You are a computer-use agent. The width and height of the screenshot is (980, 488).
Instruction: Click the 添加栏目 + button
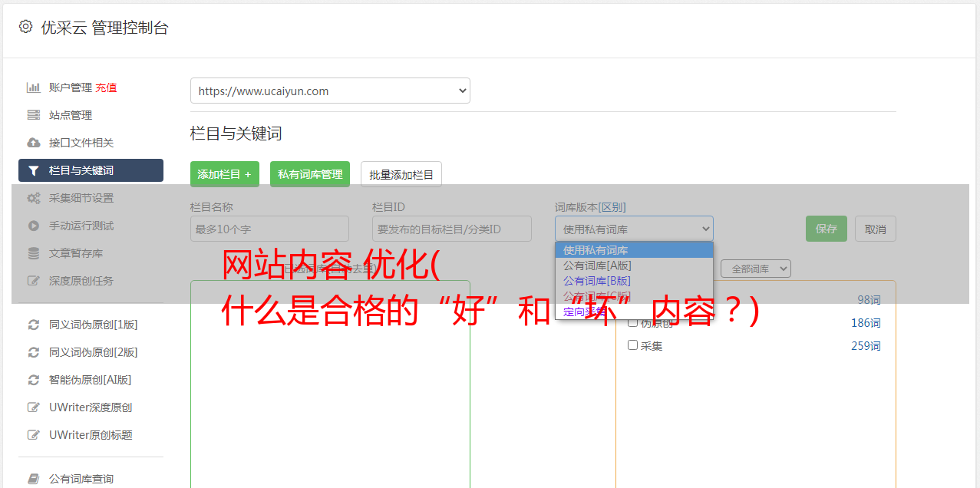tap(225, 174)
